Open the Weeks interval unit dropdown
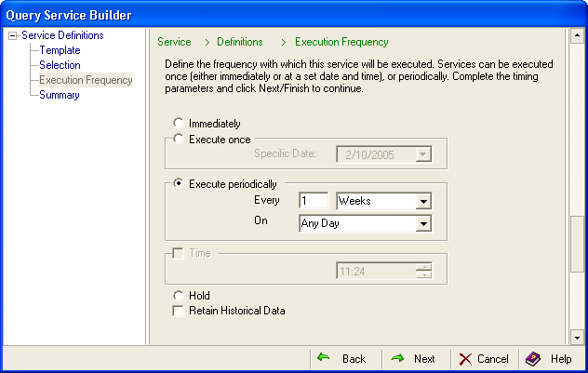Viewport: 588px width, 373px height. coord(423,201)
